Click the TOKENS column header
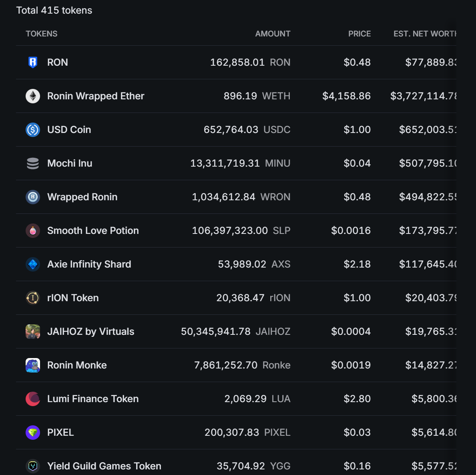476x475 pixels. pos(42,34)
